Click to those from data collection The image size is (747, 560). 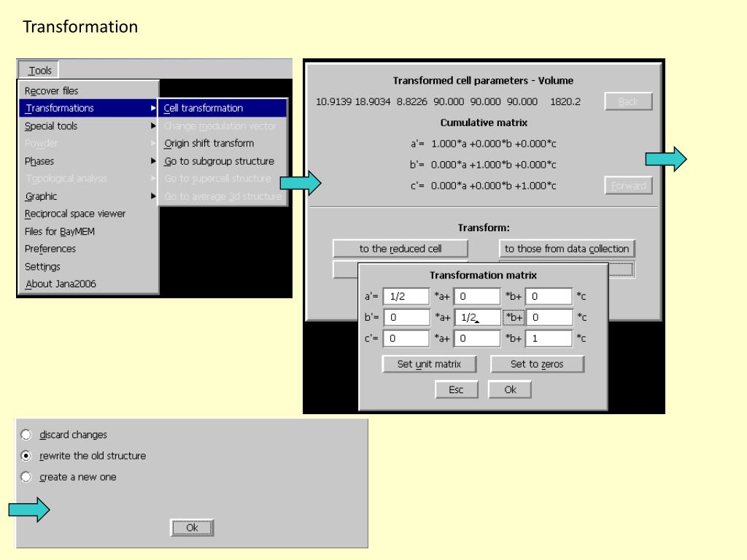pos(566,249)
